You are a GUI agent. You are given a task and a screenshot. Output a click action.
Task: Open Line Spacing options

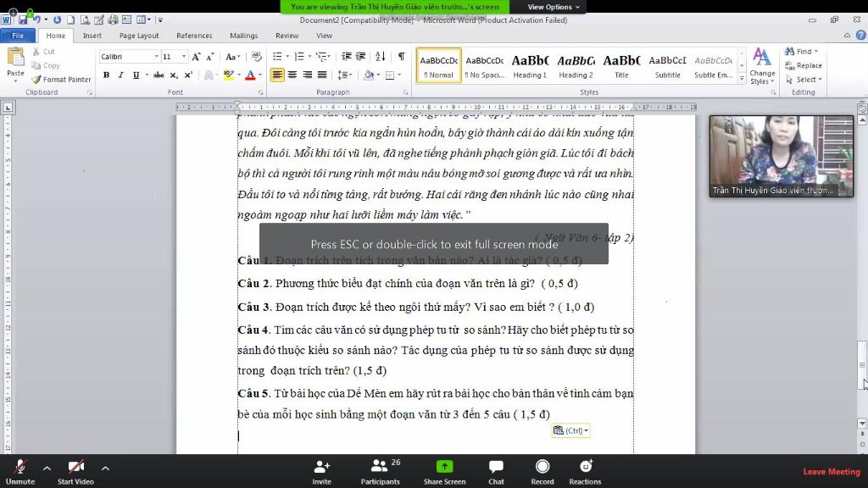tap(344, 75)
